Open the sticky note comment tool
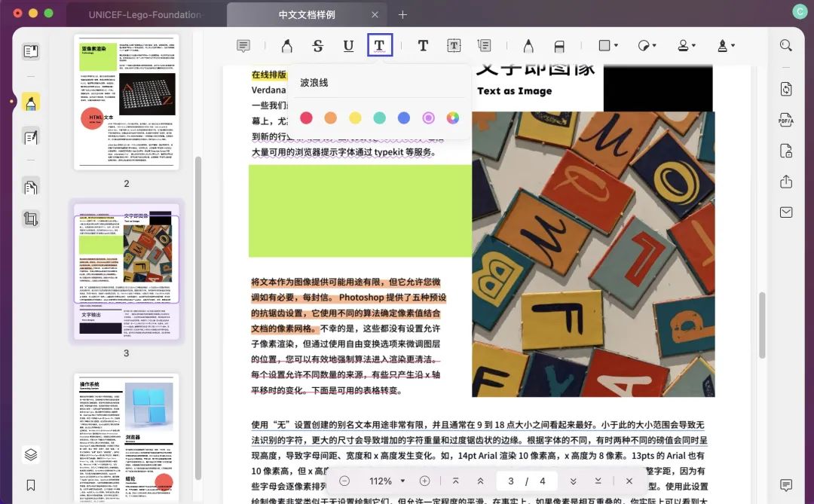814x504 pixels. (x=243, y=46)
